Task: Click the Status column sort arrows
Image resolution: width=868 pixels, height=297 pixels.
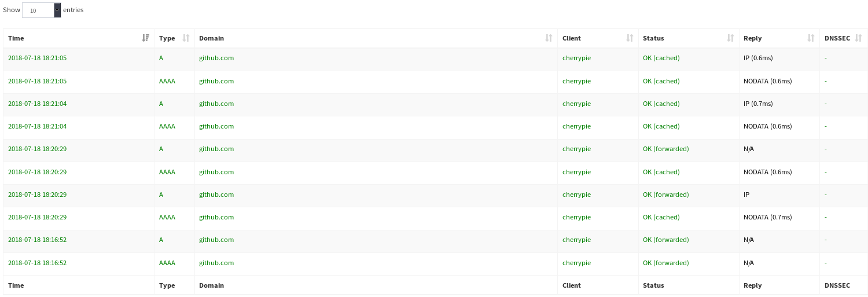Action: click(730, 38)
